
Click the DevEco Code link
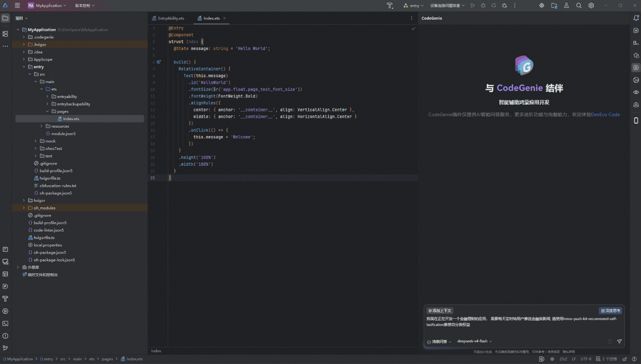click(x=605, y=115)
